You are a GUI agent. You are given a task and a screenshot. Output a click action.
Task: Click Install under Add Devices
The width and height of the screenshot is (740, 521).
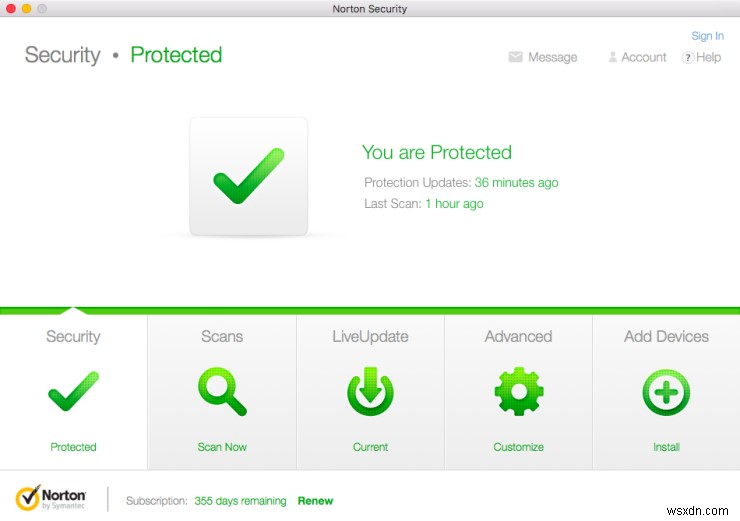click(x=666, y=447)
